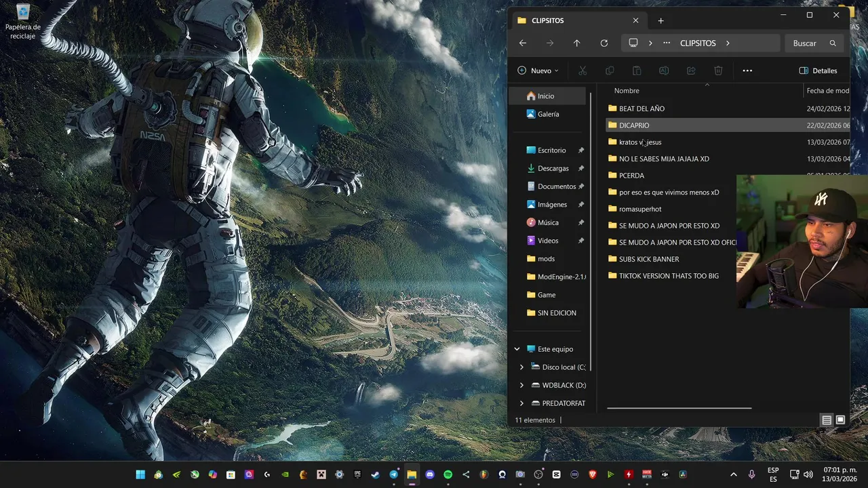Go back with the left arrow in Explorer
868x488 pixels.
pos(523,43)
